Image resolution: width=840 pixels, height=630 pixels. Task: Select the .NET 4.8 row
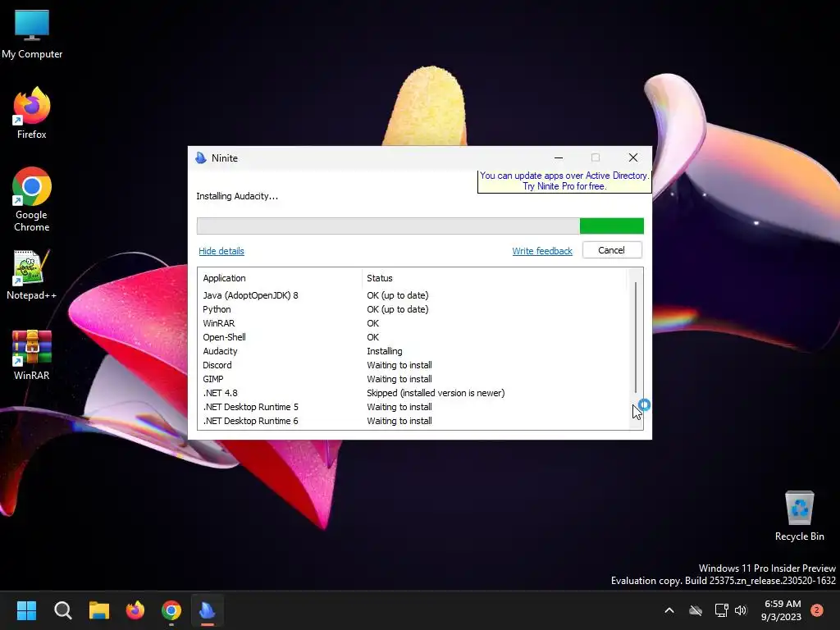413,393
